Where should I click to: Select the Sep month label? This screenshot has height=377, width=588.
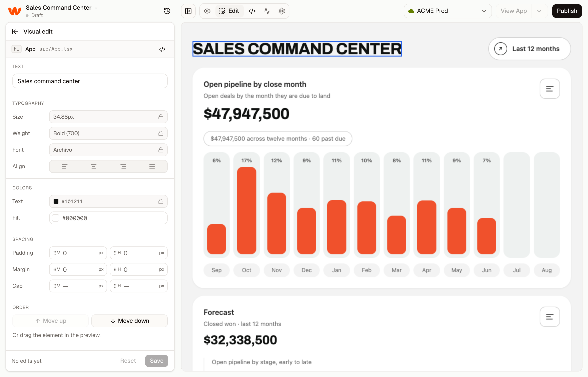(x=216, y=270)
